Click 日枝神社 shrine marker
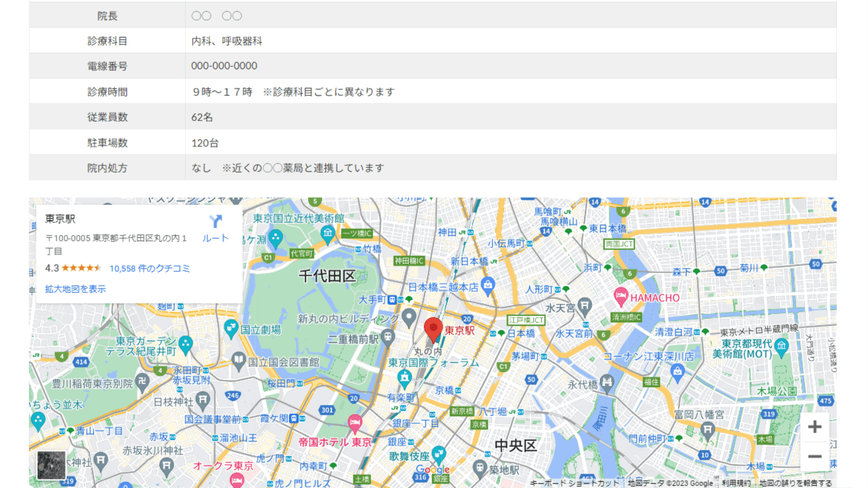Viewport: 868px width, 488px height. click(203, 401)
